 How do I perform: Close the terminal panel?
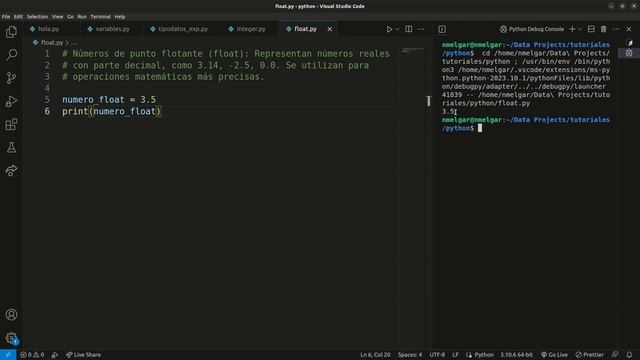pos(629,29)
